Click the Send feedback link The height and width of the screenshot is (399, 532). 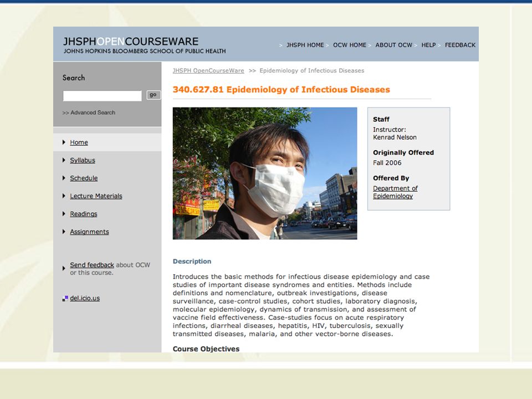[92, 265]
